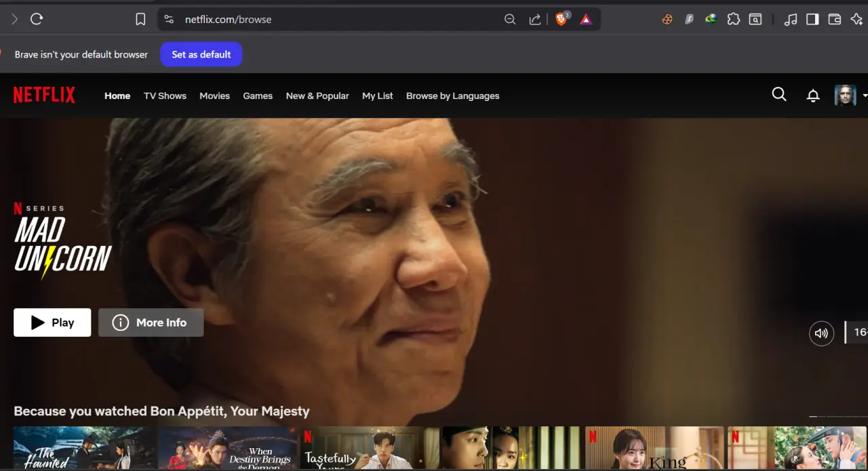868x471 pixels.
Task: Bookmark this page with the bookmark icon
Action: [140, 19]
